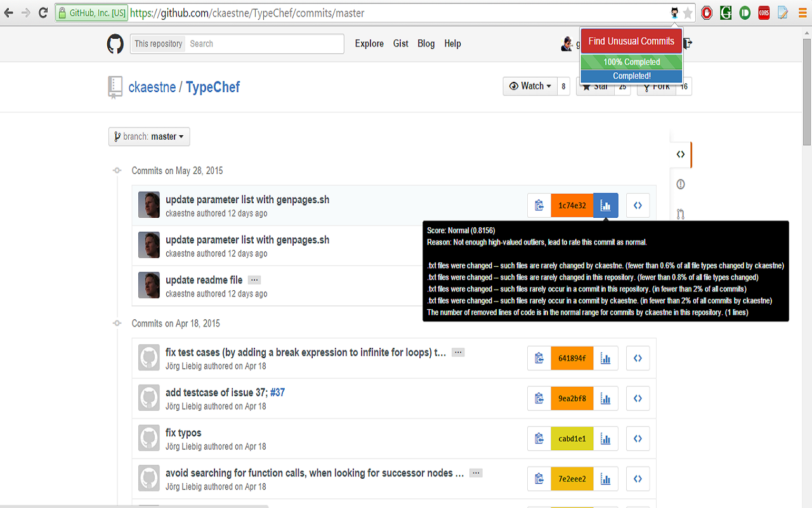The height and width of the screenshot is (508, 812).
Task: Browse code at commit 1c74e32
Action: click(x=638, y=205)
